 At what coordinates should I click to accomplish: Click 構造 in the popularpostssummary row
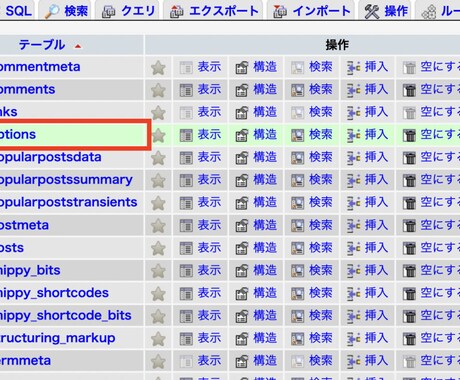pyautogui.click(x=265, y=180)
